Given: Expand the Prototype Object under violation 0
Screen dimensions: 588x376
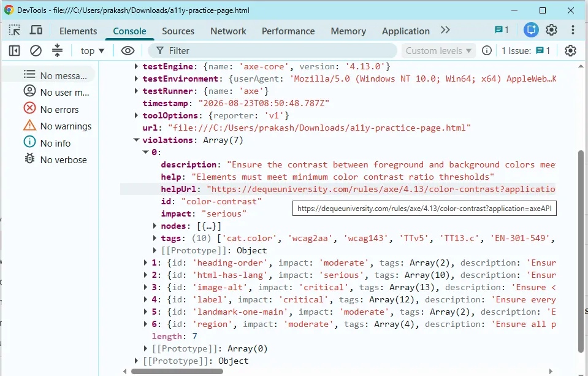Looking at the screenshot, I should point(155,250).
